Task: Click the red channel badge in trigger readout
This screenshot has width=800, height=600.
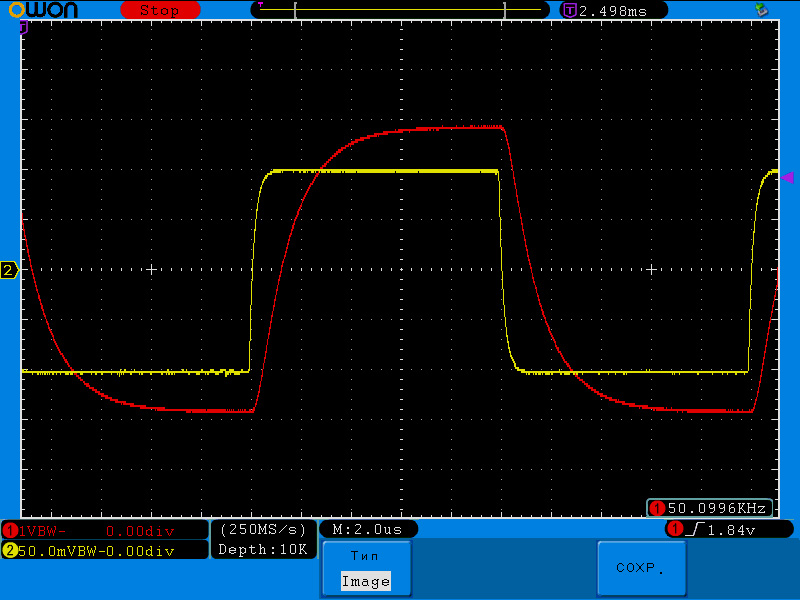Action: pos(676,529)
